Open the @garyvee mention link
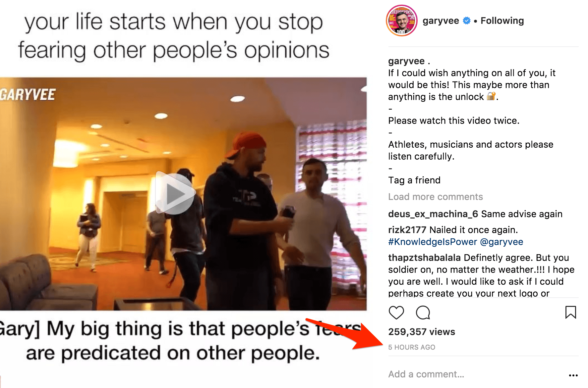This screenshot has width=588, height=388. [501, 242]
